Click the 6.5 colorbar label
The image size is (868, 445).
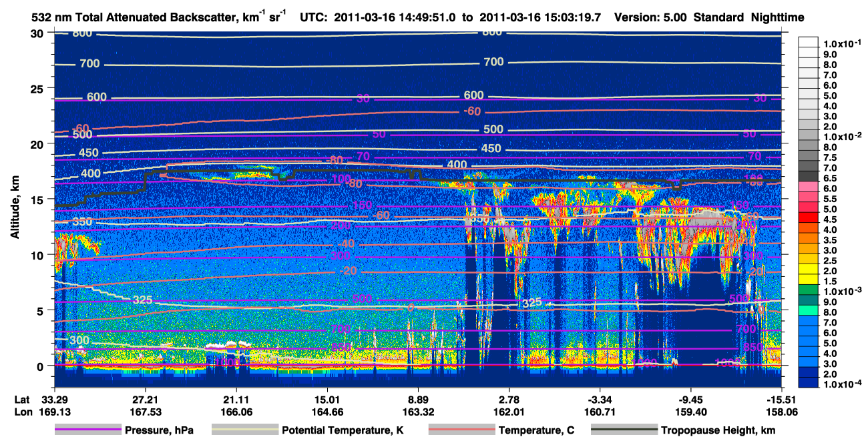(x=829, y=178)
